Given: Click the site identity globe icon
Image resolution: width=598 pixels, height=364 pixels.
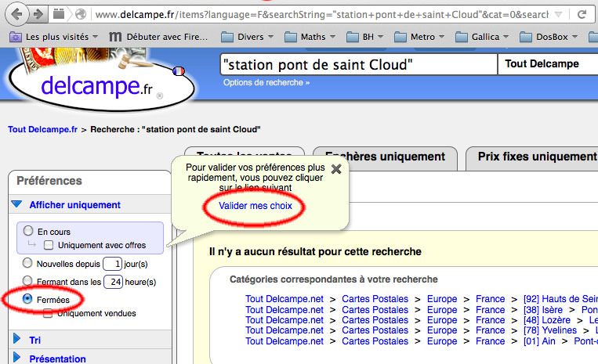Looking at the screenshot, I should pyautogui.click(x=81, y=14).
